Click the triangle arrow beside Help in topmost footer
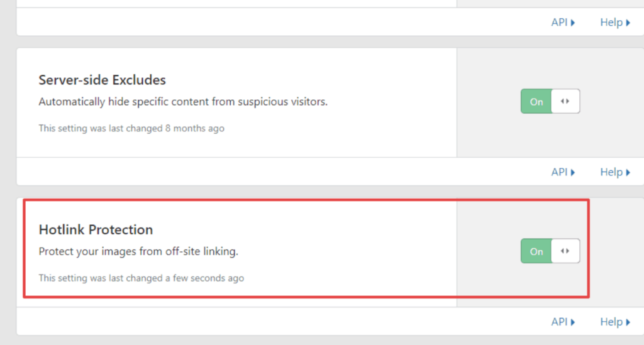The width and height of the screenshot is (644, 345). pos(628,23)
